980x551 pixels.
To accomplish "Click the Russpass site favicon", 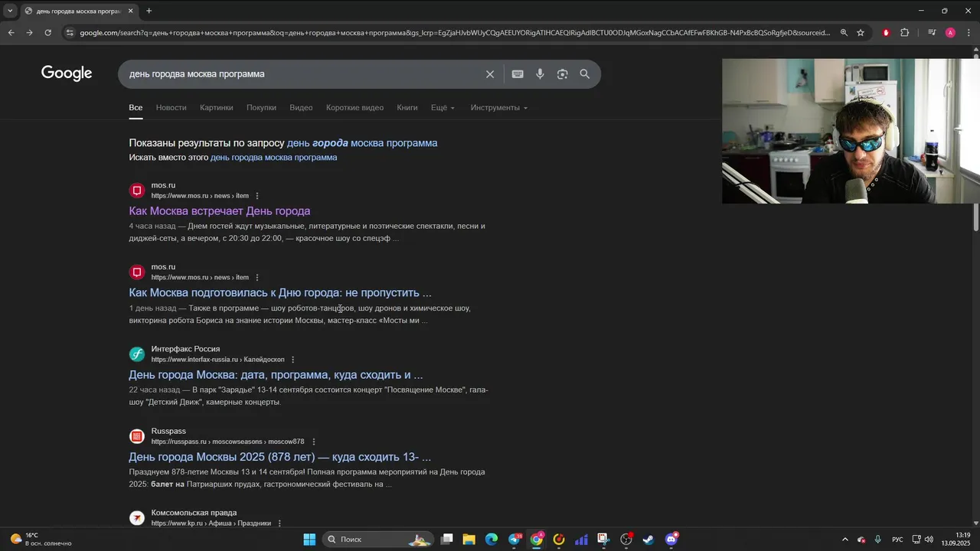I will [137, 436].
